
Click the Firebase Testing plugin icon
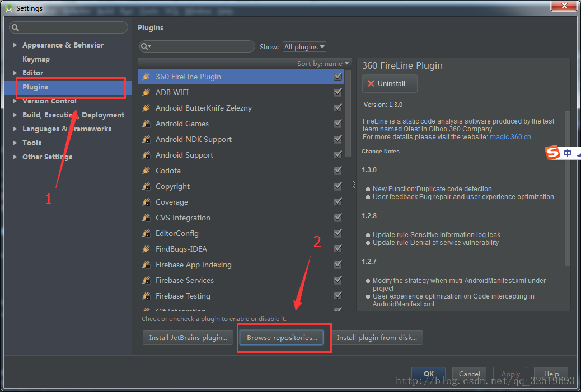146,296
